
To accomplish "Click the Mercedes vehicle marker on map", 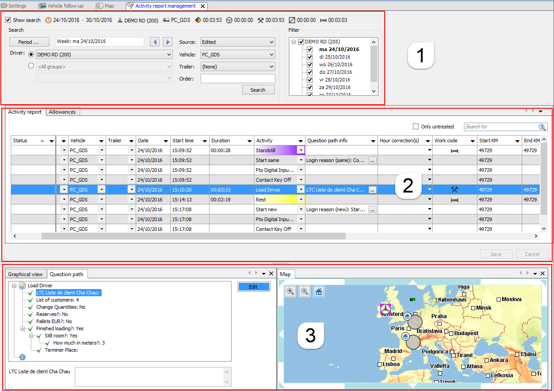I will pos(385,309).
